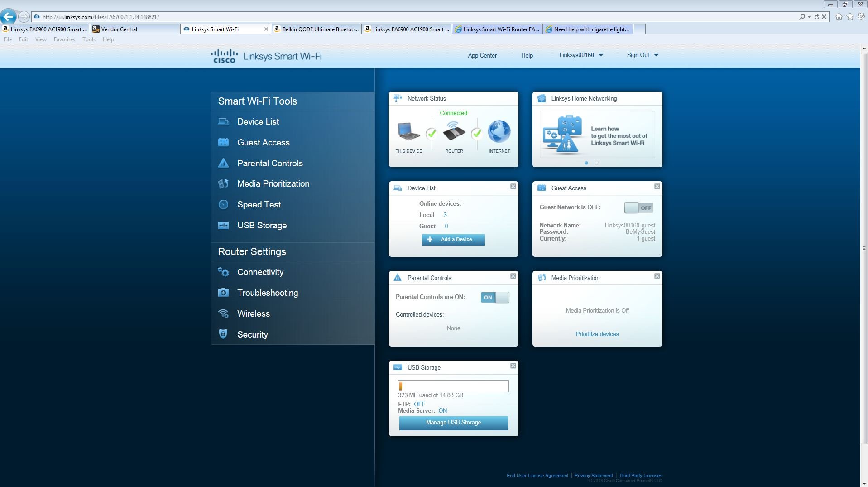This screenshot has height=487, width=868.
Task: Open Connectivity settings text
Action: [x=260, y=272]
